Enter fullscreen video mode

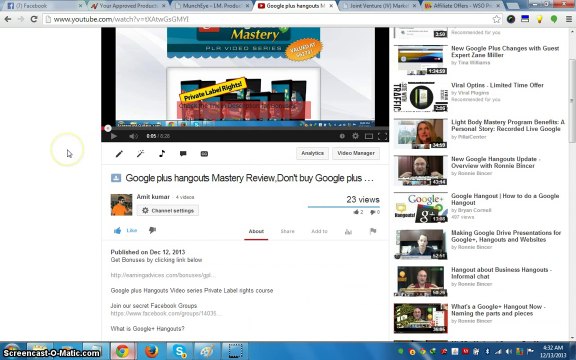pos(382,136)
